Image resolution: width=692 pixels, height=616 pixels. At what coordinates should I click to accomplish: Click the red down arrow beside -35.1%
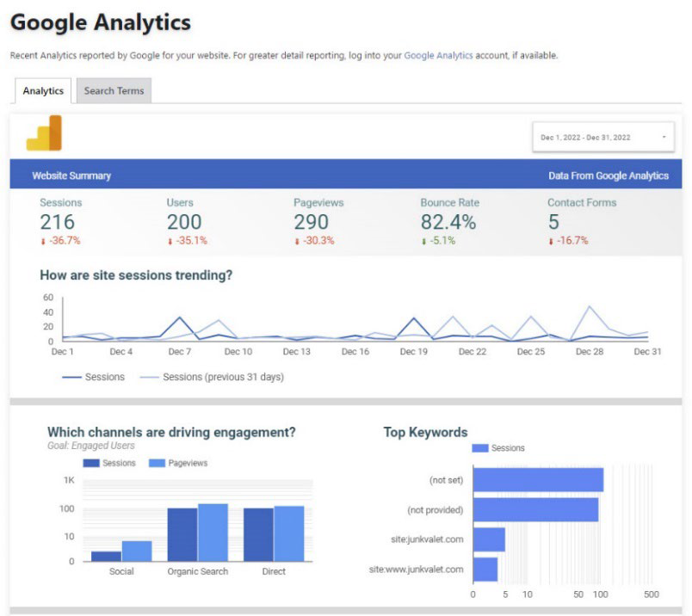[x=170, y=242]
